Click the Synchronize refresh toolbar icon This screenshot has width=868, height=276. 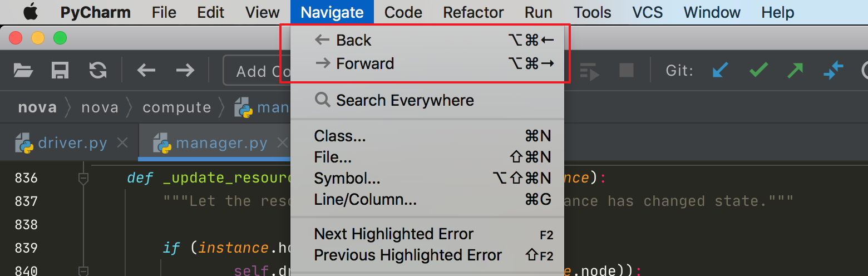point(98,70)
